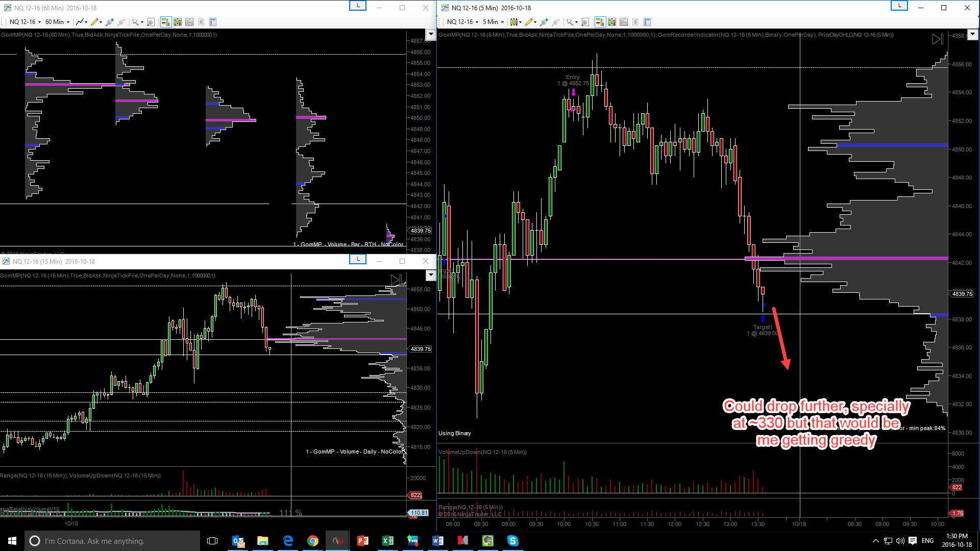
Task: Click the L link button in 5 Min window
Action: (x=899, y=6)
